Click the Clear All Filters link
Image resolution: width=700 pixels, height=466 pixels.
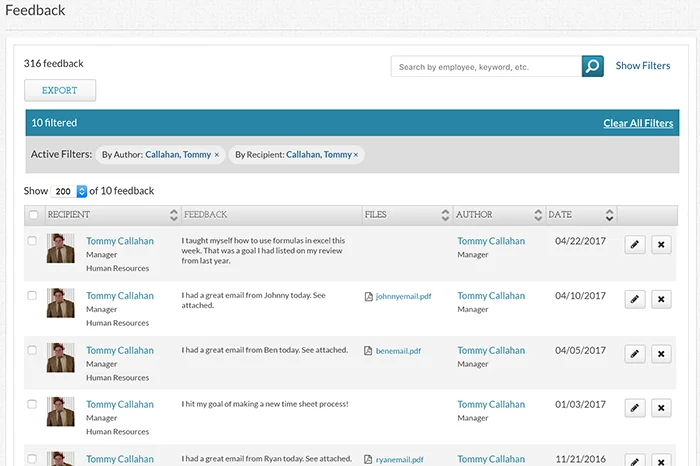coord(638,123)
